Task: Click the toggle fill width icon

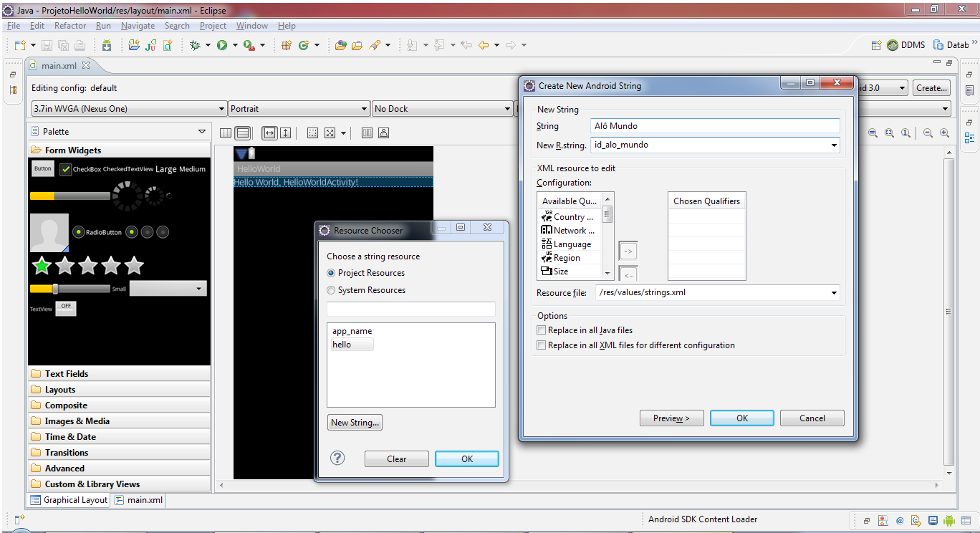Action: click(x=269, y=133)
